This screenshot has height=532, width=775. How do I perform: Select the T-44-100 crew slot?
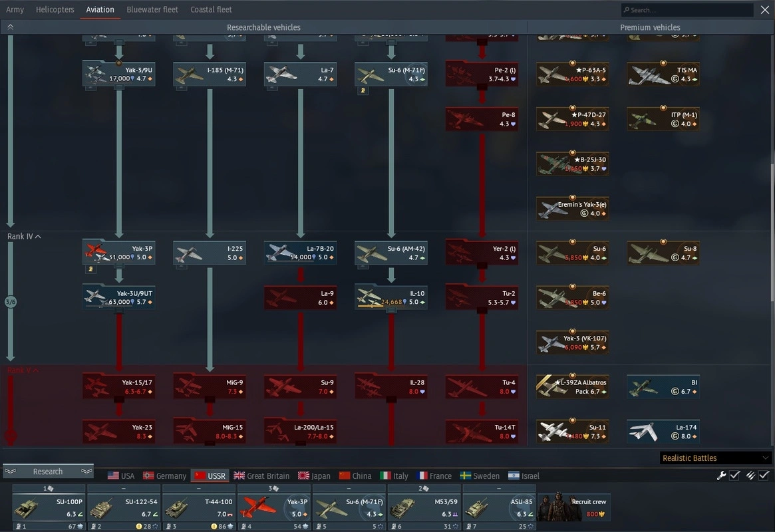198,507
